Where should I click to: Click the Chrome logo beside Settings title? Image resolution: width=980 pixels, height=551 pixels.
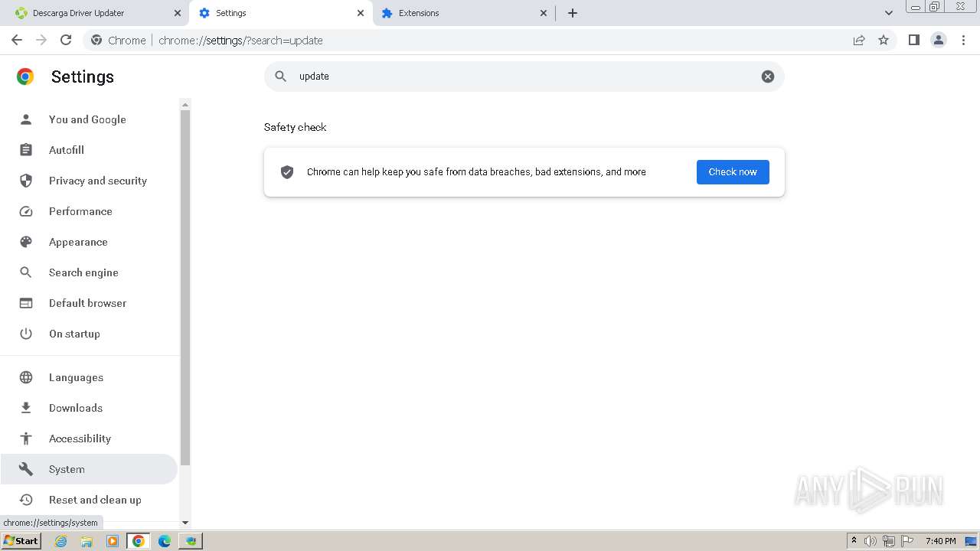pos(25,77)
